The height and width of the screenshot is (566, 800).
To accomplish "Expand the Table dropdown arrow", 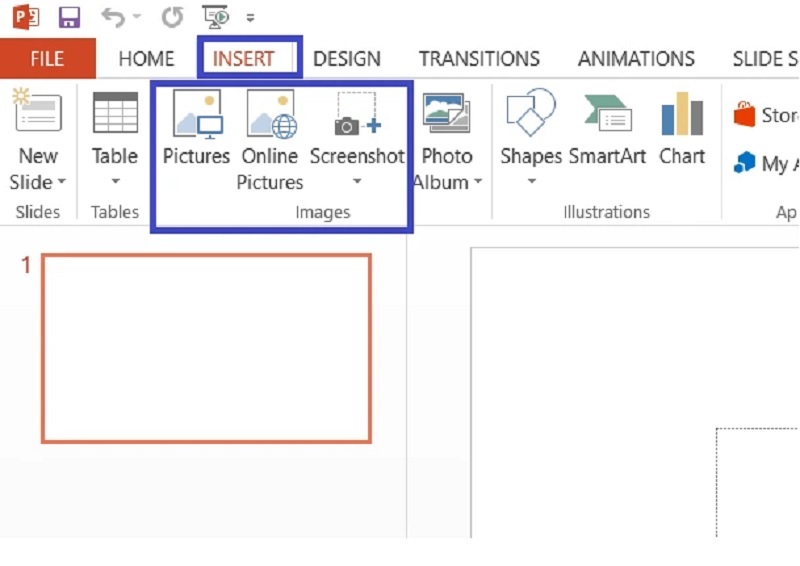I will coord(115,181).
